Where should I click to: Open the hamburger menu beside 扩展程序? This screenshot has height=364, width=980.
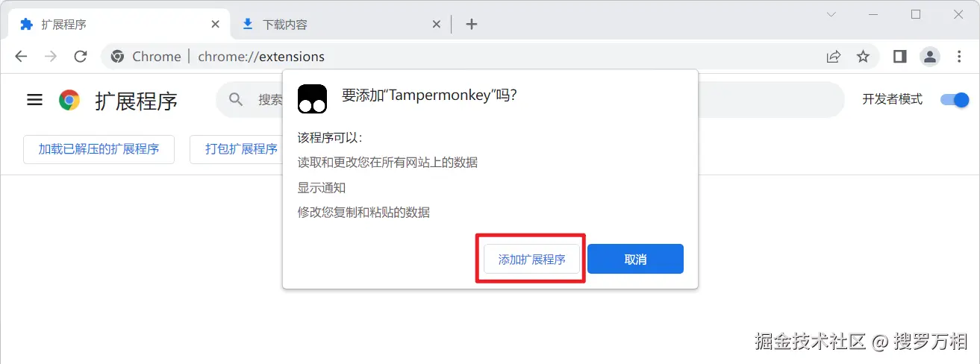coord(34,100)
